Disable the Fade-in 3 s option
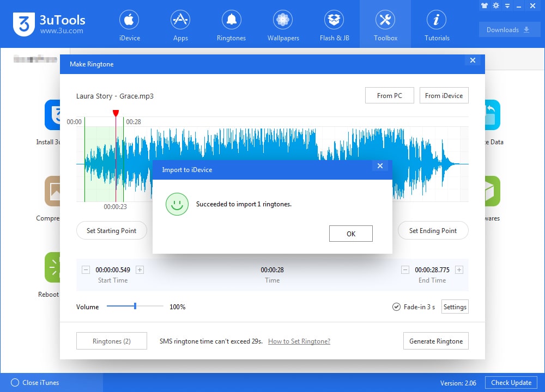 click(396, 307)
